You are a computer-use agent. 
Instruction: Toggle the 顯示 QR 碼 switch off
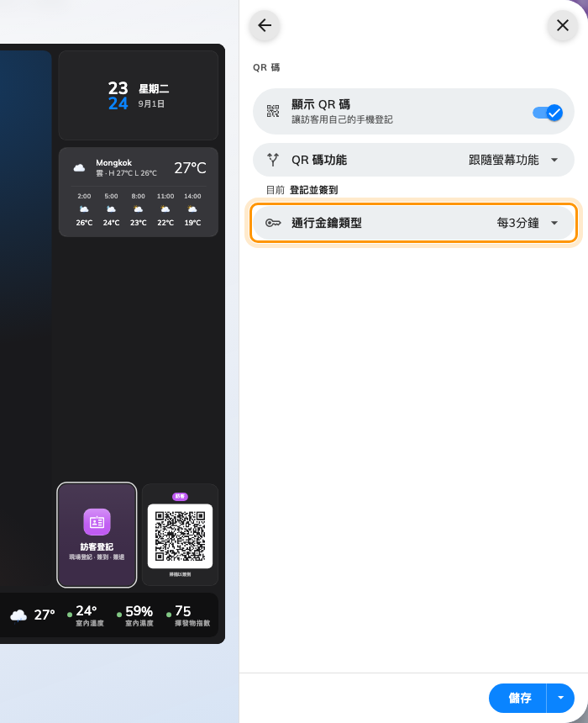point(548,113)
